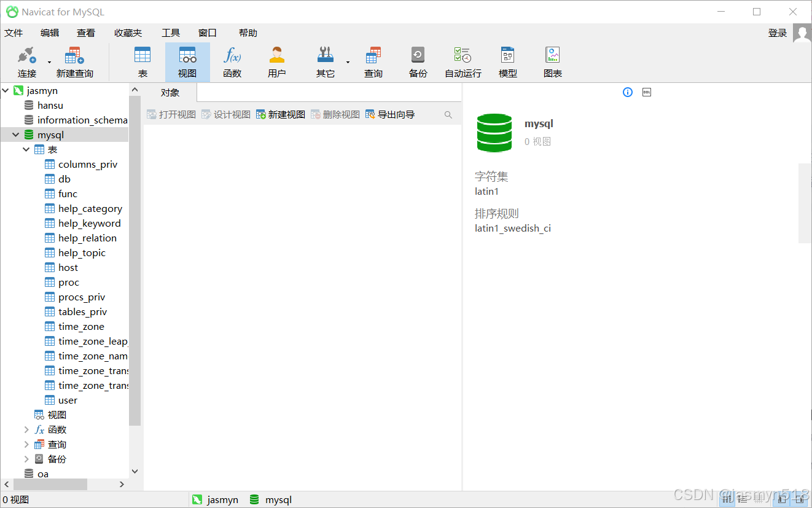812x508 pixels.
Task: Click the 登录 login link
Action: (778, 33)
